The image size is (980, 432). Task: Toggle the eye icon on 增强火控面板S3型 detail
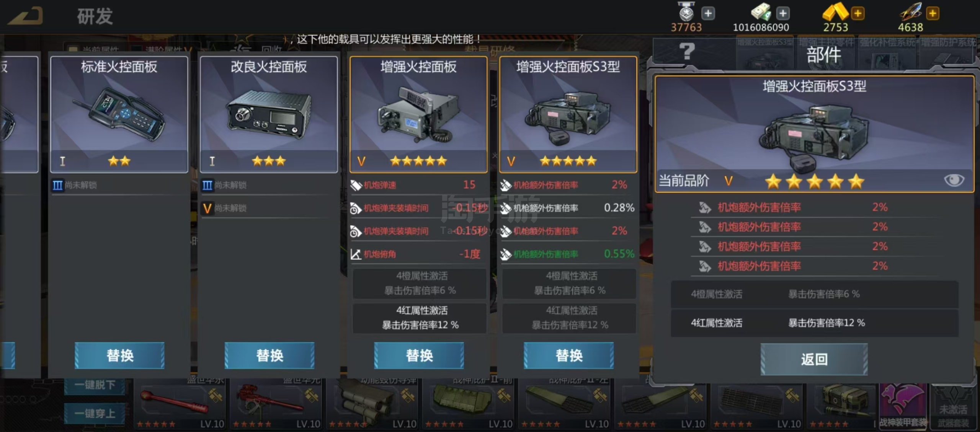click(x=954, y=180)
